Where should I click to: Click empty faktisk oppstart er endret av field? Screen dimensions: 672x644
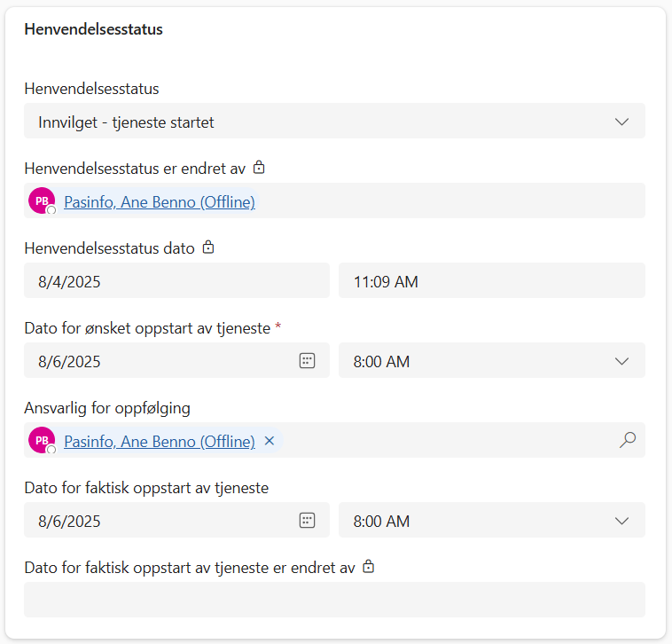coord(334,600)
